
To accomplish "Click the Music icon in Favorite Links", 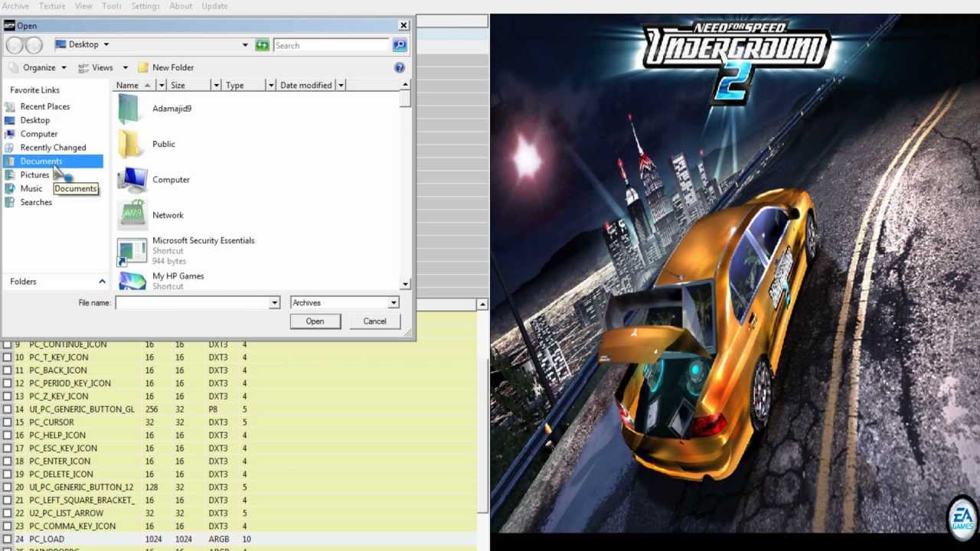I will pos(9,189).
